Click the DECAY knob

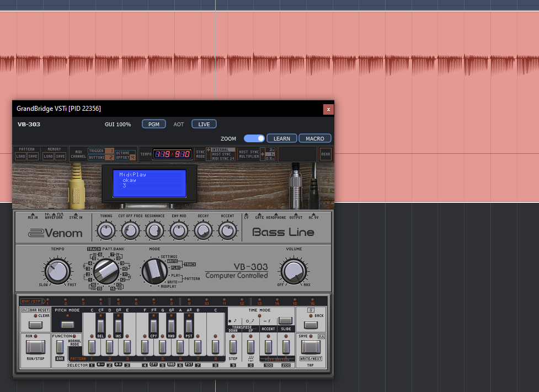point(203,231)
